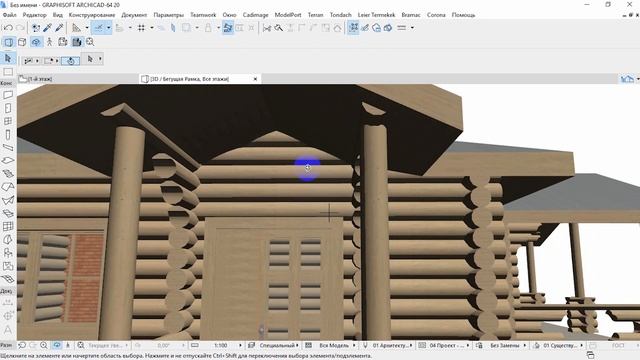The width and height of the screenshot is (640, 360).
Task: Click the 3D box view icon
Action: click(x=22, y=42)
